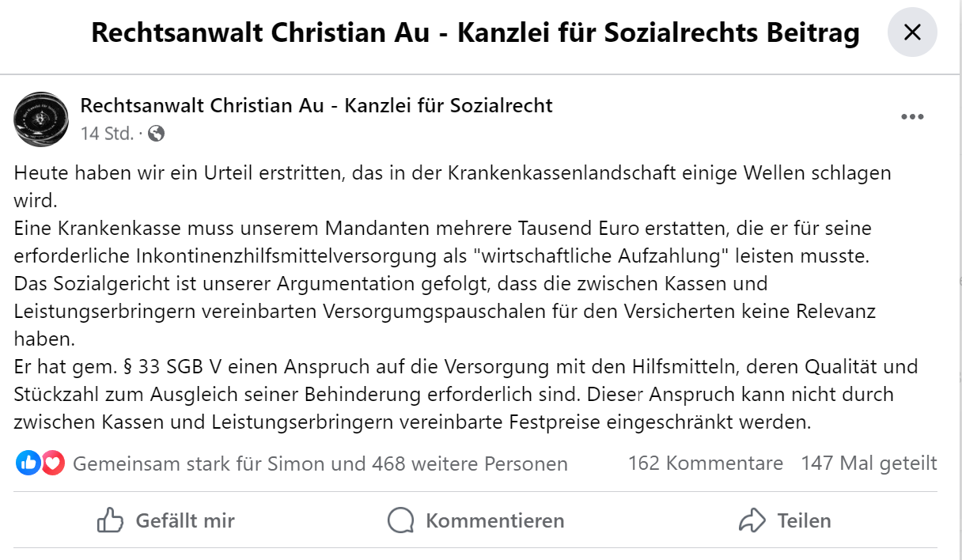The width and height of the screenshot is (962, 560).
Task: Click the "14 Std." post timestamp
Action: click(x=107, y=134)
